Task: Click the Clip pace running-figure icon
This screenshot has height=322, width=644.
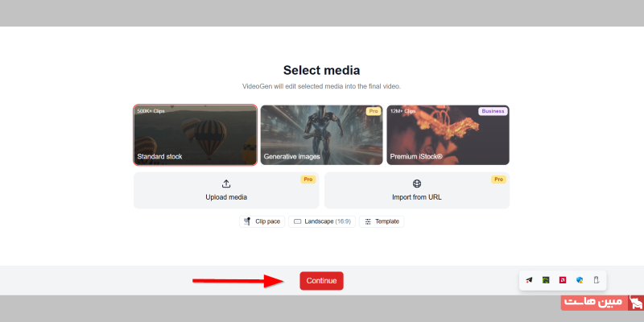Action: pyautogui.click(x=247, y=221)
